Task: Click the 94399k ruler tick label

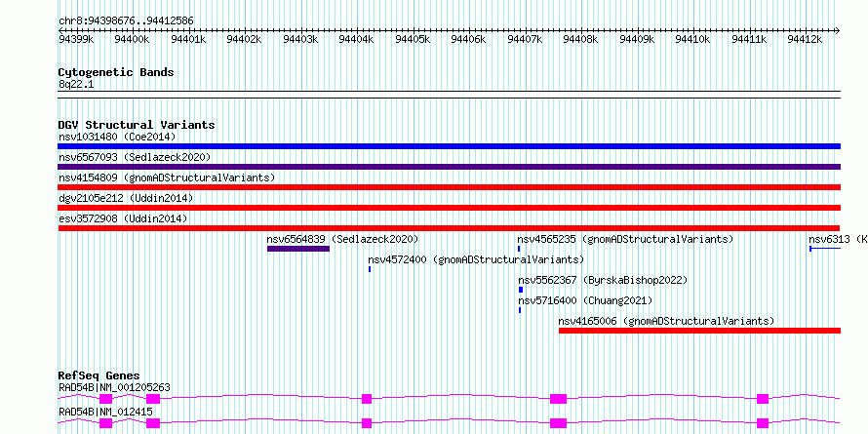Action: [x=76, y=39]
